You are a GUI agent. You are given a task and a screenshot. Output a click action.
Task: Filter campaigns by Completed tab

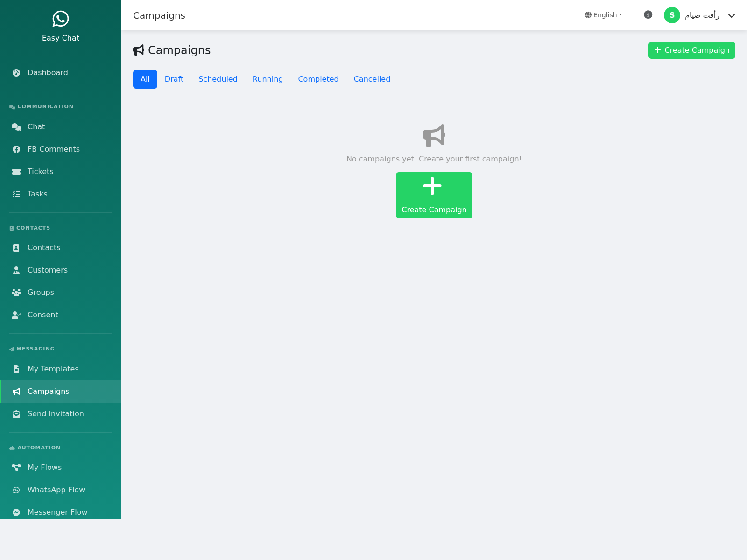318,79
